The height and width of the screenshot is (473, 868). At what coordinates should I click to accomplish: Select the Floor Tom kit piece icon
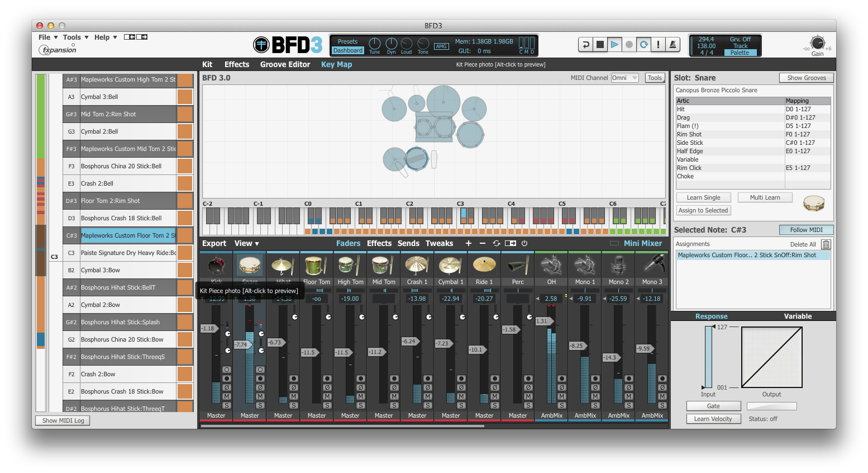pos(317,265)
